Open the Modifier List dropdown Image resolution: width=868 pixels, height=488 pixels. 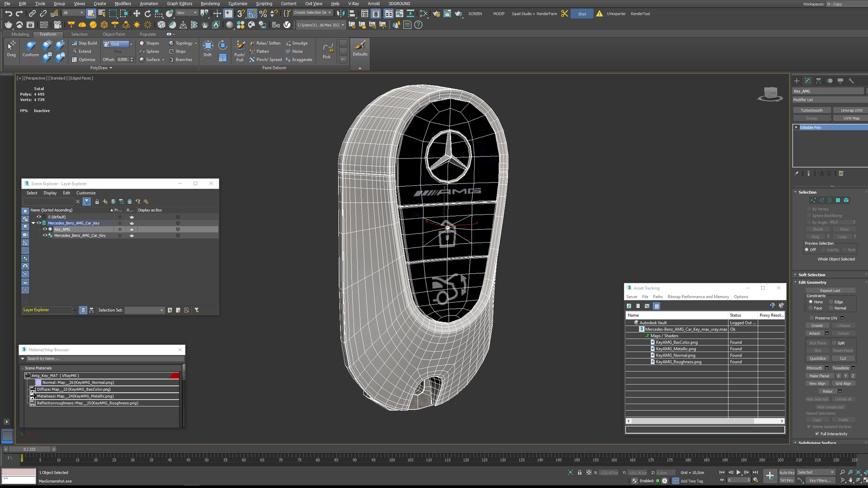[830, 100]
